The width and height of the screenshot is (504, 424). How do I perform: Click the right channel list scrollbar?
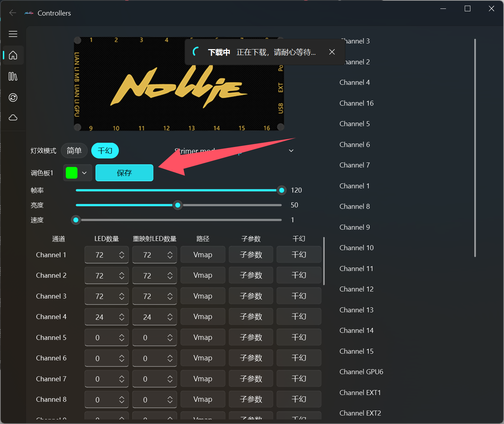(x=475, y=148)
